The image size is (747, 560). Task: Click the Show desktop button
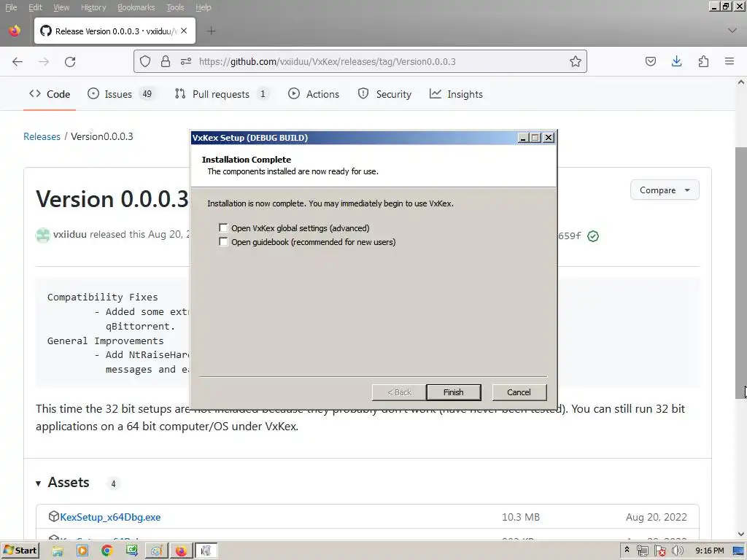click(x=740, y=551)
